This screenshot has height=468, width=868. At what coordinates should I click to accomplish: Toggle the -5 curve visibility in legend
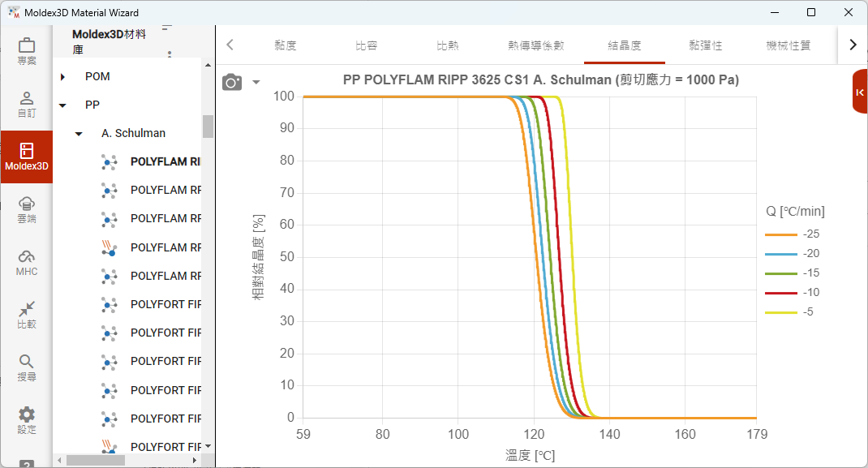pos(780,311)
